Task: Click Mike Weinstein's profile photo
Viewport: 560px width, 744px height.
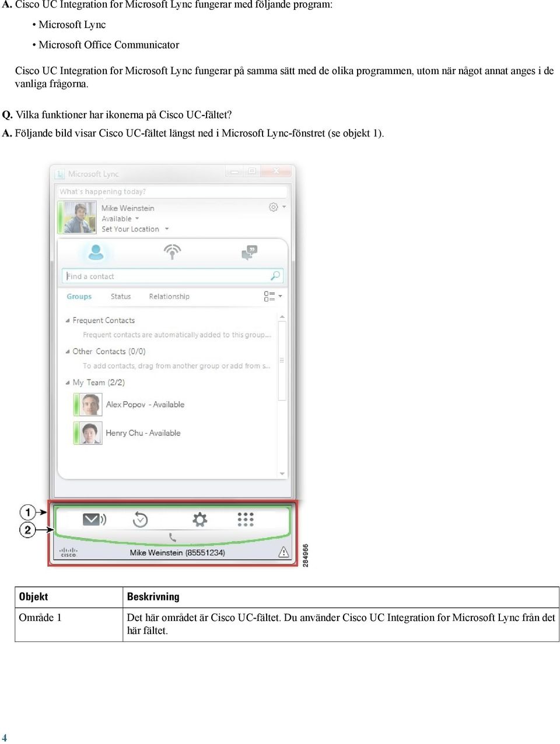Action: coord(79,217)
